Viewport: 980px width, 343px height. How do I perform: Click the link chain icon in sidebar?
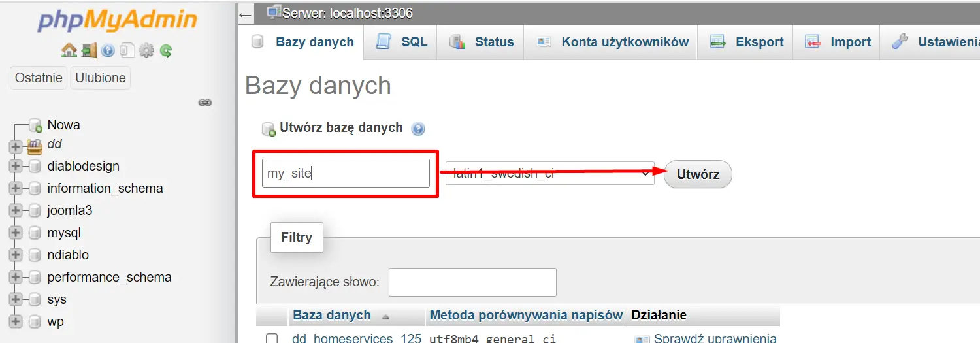click(205, 103)
